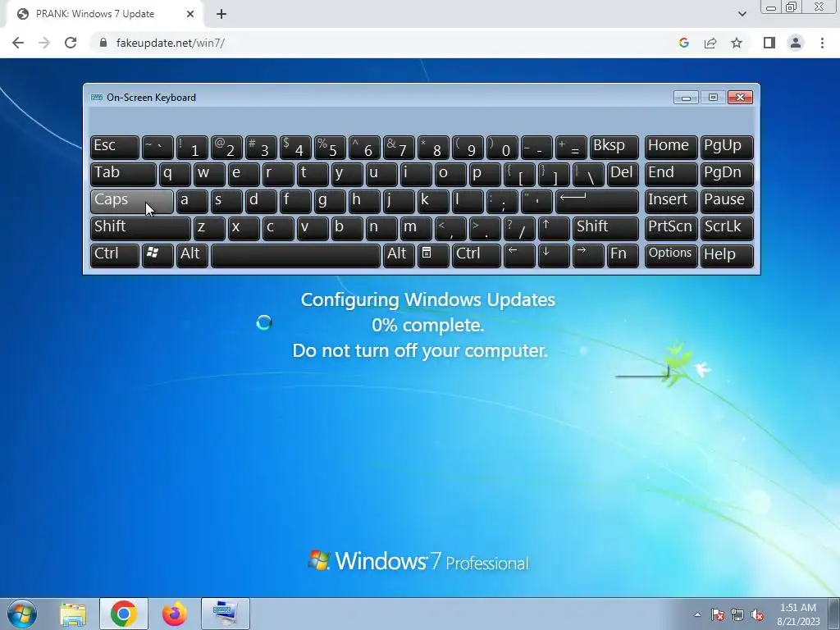Click the share page icon
840x630 pixels.
[x=710, y=43]
